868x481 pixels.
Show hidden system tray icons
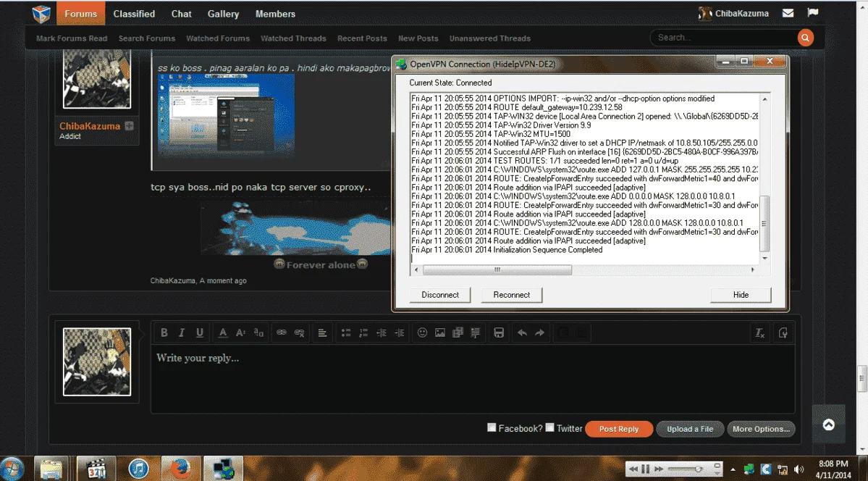click(733, 469)
